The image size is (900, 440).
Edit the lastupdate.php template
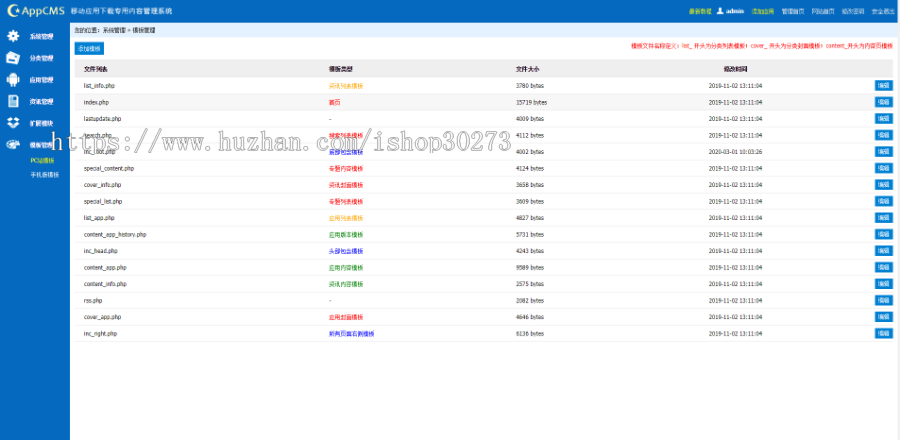click(883, 119)
